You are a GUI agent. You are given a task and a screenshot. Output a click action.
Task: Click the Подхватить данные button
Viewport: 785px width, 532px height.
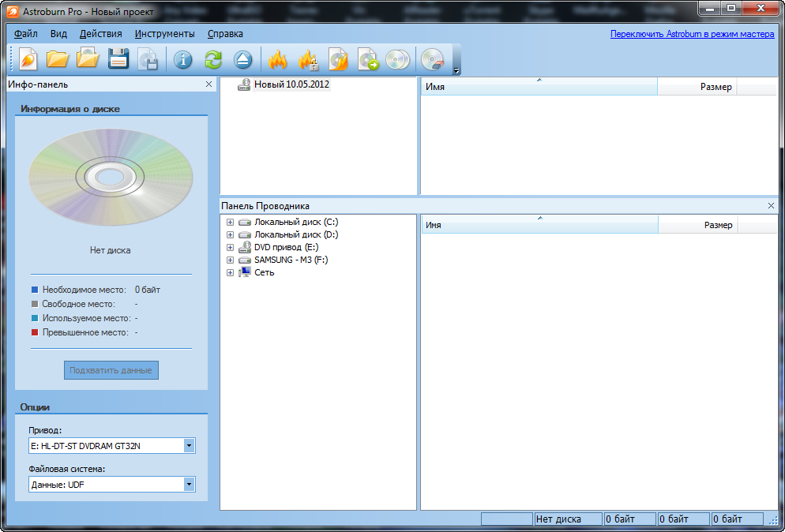(x=111, y=370)
